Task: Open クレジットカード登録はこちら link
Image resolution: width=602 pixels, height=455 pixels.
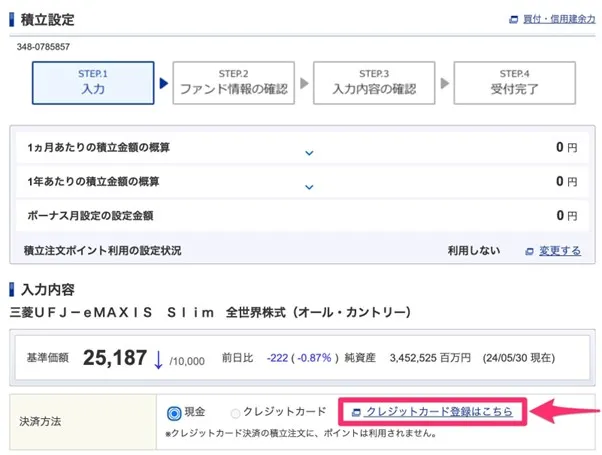Action: click(x=439, y=412)
